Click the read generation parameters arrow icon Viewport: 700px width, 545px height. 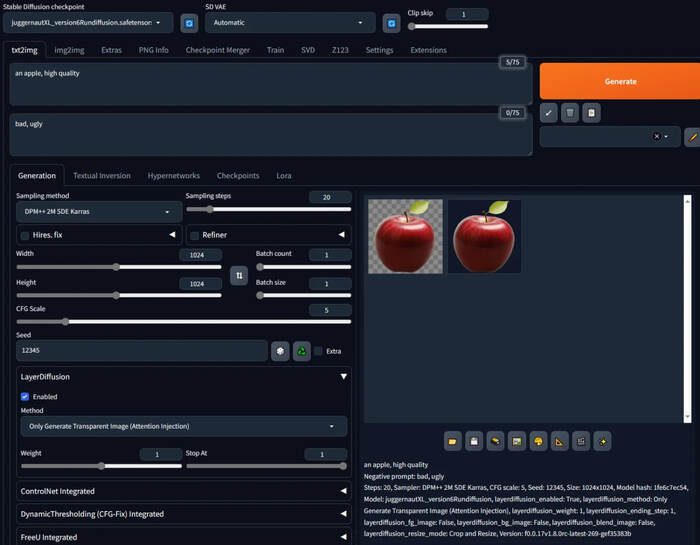click(x=548, y=113)
